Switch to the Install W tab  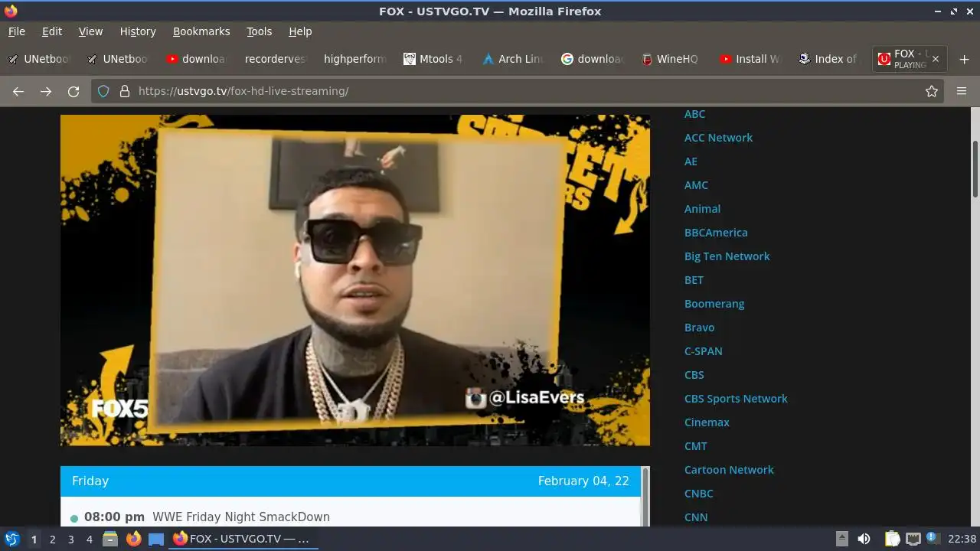pyautogui.click(x=750, y=59)
